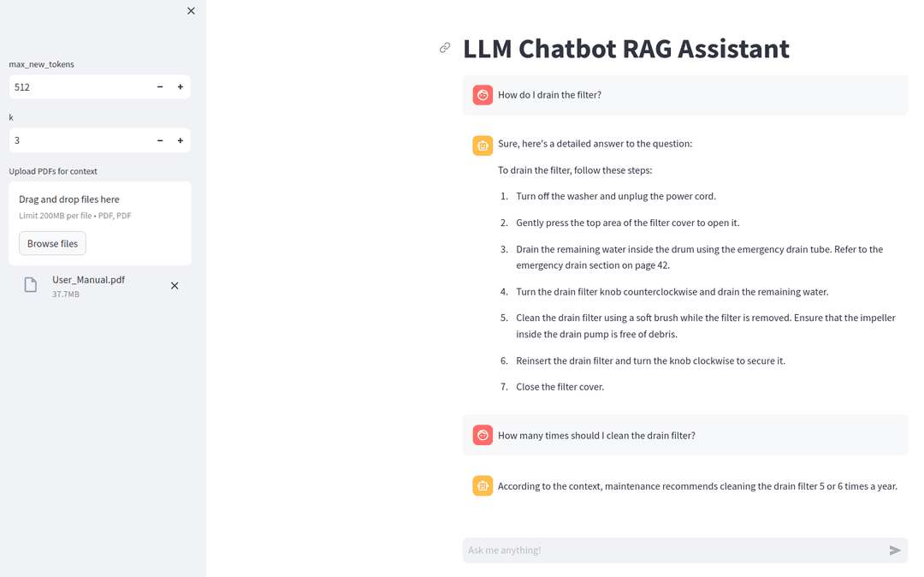Increase k with the plus button
Viewport: 924px width, 577px height.
point(180,140)
